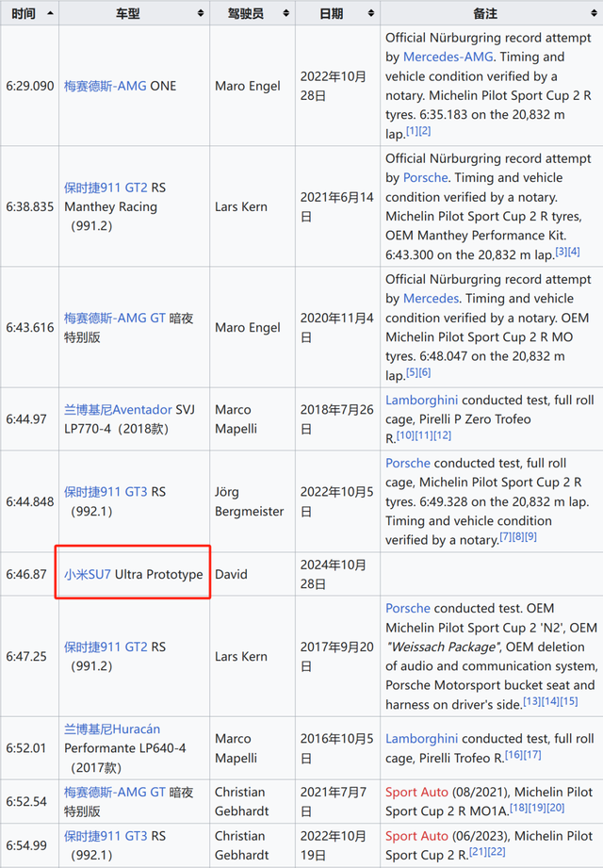The height and width of the screenshot is (868, 603).
Task: Open 保时捷911 GT2 link in 6:47.25 row
Action: click(106, 647)
